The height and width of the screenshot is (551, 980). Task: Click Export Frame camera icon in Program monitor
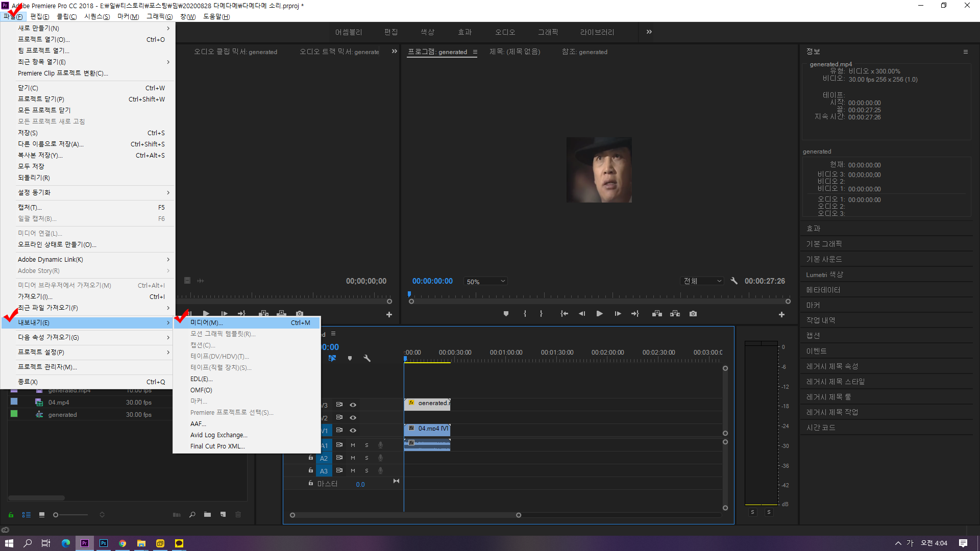point(693,314)
